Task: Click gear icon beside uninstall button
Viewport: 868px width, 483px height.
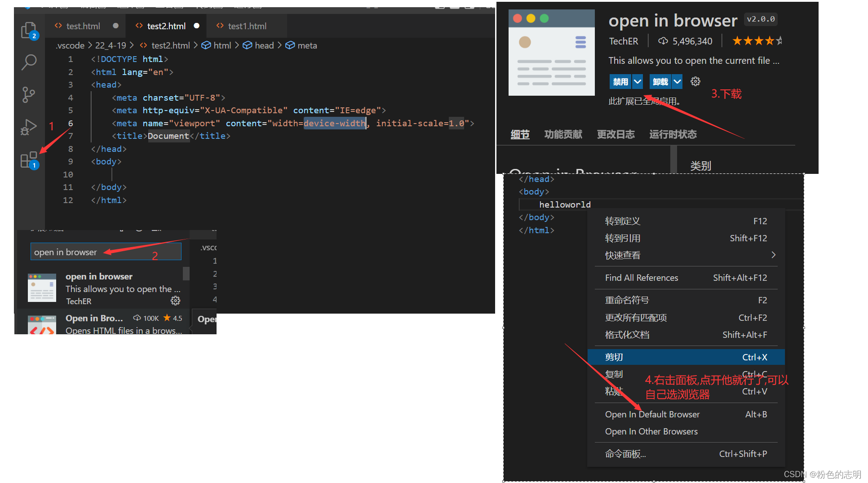Action: [x=695, y=81]
